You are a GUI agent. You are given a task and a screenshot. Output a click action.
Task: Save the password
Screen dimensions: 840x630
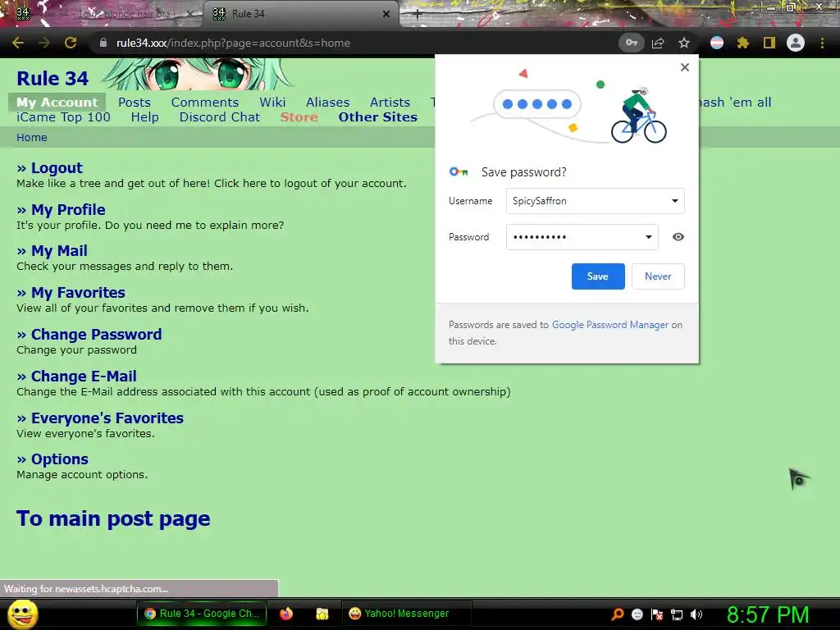[598, 276]
